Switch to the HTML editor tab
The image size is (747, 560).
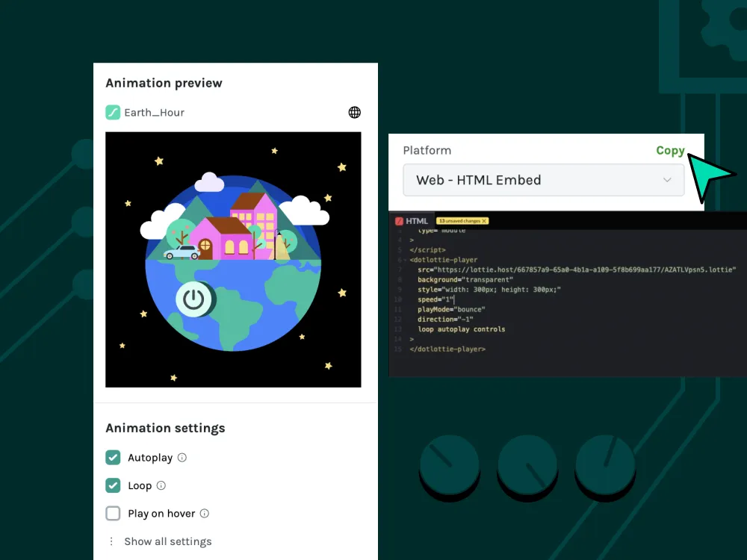[x=412, y=221]
